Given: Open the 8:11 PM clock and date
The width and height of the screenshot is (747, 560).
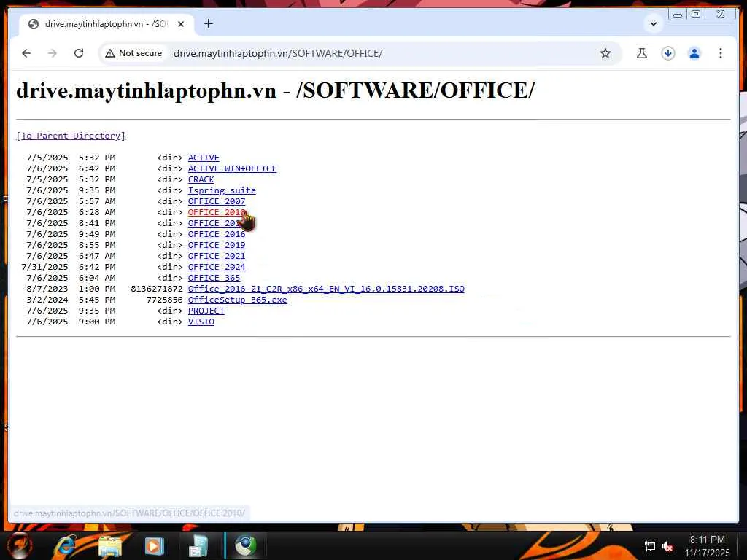Looking at the screenshot, I should [708, 546].
